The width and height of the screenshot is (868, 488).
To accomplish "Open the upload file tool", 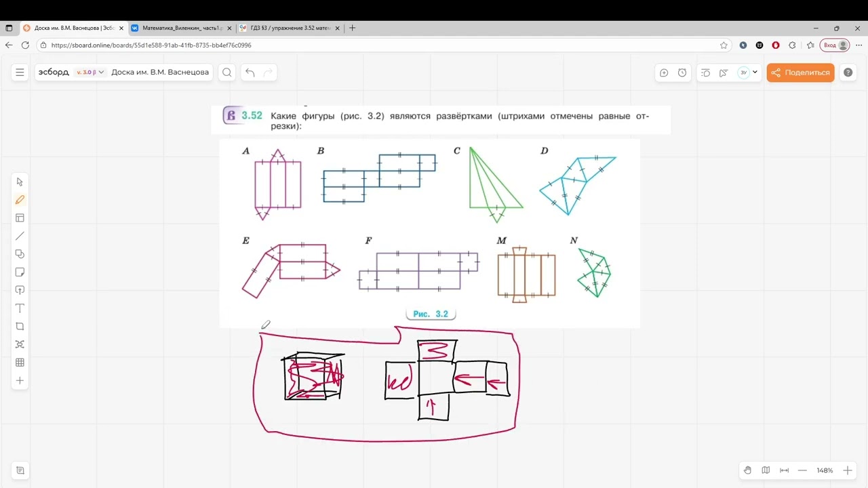I will (20, 290).
